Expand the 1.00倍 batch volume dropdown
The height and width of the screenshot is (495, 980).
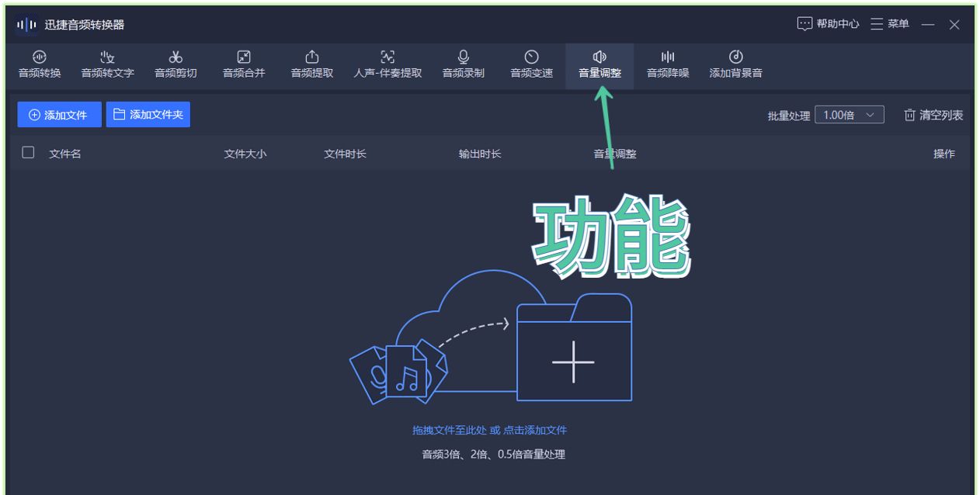[x=850, y=115]
